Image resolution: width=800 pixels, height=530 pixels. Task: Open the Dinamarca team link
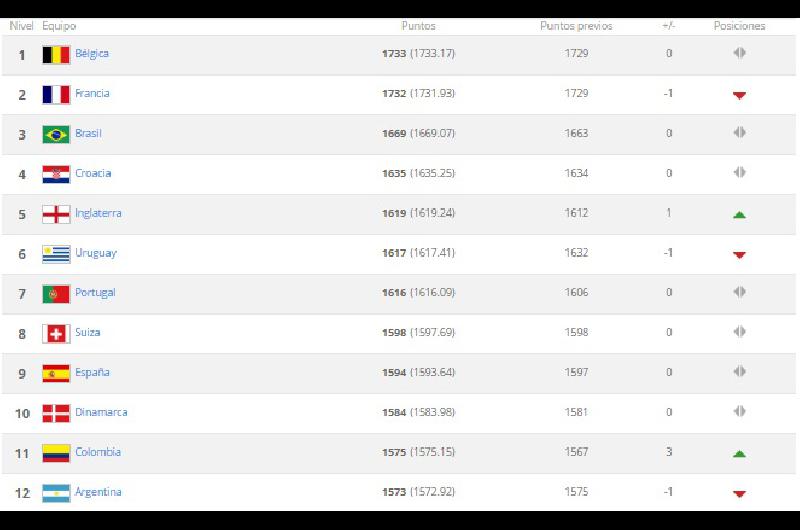click(x=101, y=412)
